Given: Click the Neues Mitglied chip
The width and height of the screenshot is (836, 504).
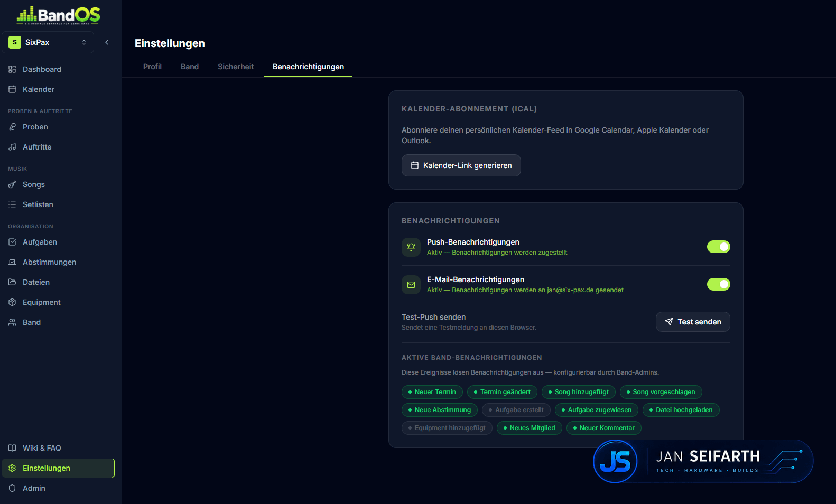Looking at the screenshot, I should [x=530, y=428].
